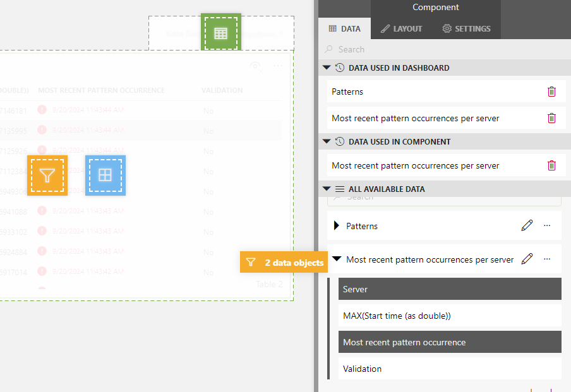This screenshot has width=571, height=392.
Task: Switch to the Layout tab
Action: point(401,28)
